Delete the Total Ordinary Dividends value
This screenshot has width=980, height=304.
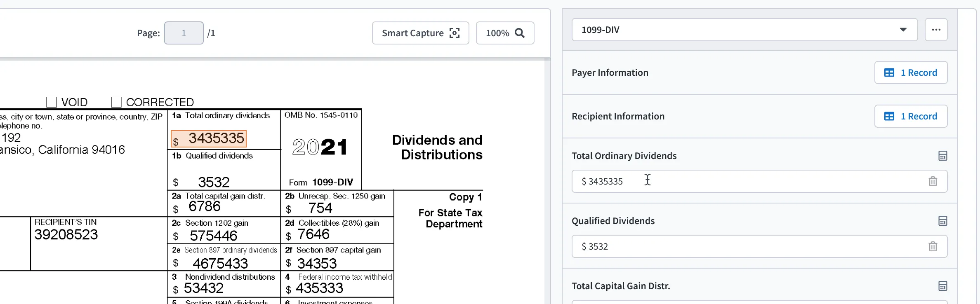[933, 181]
